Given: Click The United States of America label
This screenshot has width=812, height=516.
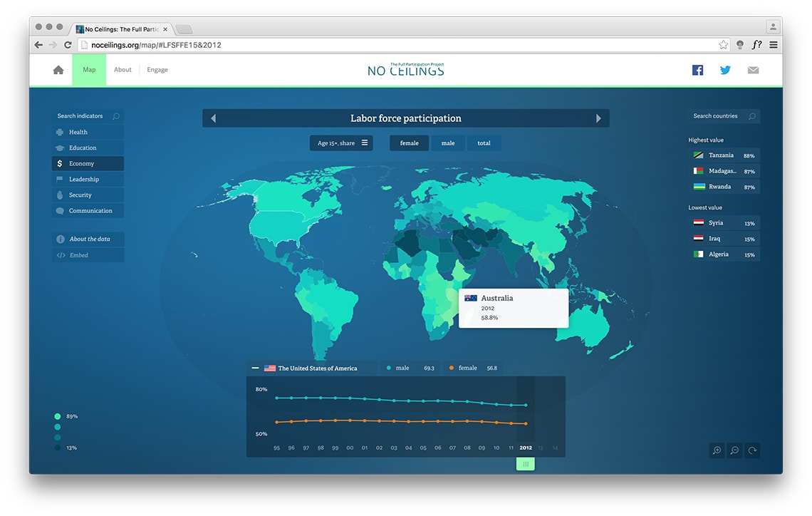Looking at the screenshot, I should [x=318, y=368].
